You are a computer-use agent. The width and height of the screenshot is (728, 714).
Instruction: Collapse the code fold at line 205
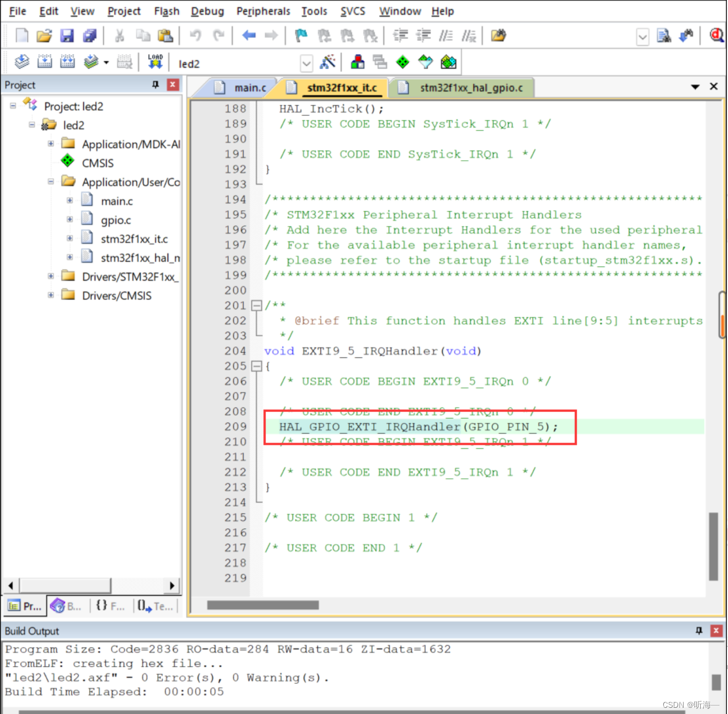click(x=257, y=366)
